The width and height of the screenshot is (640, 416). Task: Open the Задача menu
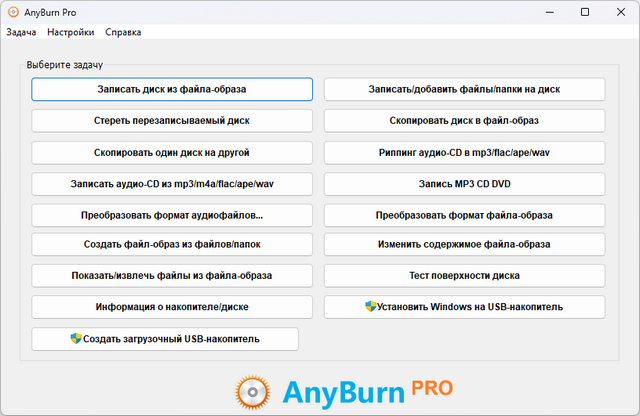(21, 32)
